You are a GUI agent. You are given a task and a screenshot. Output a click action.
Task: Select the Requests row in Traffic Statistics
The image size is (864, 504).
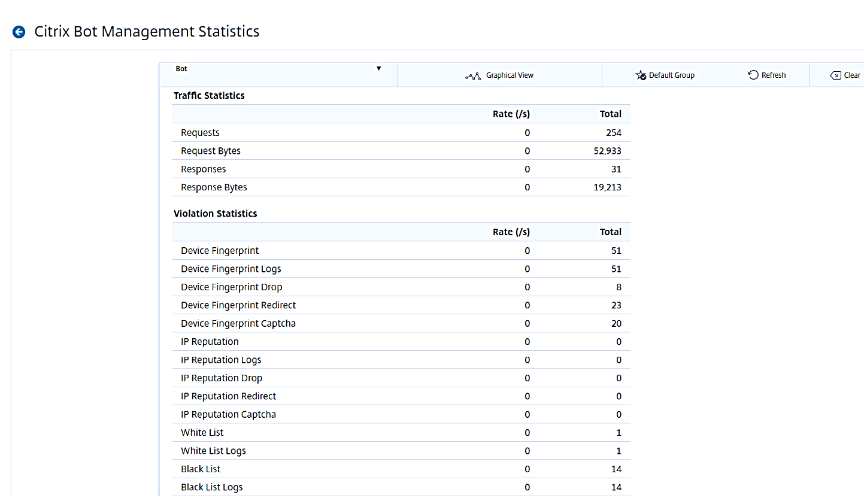(200, 133)
